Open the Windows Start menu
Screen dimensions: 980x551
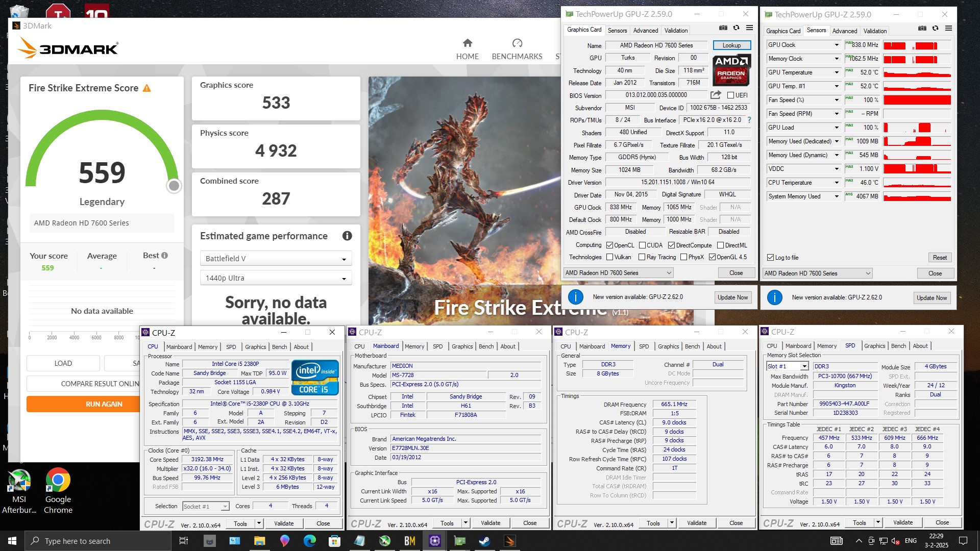pyautogui.click(x=12, y=541)
